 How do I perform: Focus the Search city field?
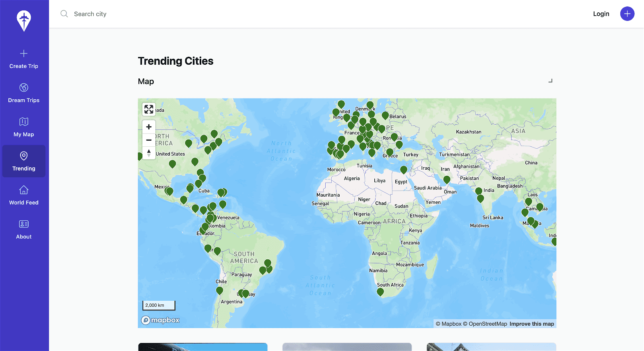click(161, 14)
